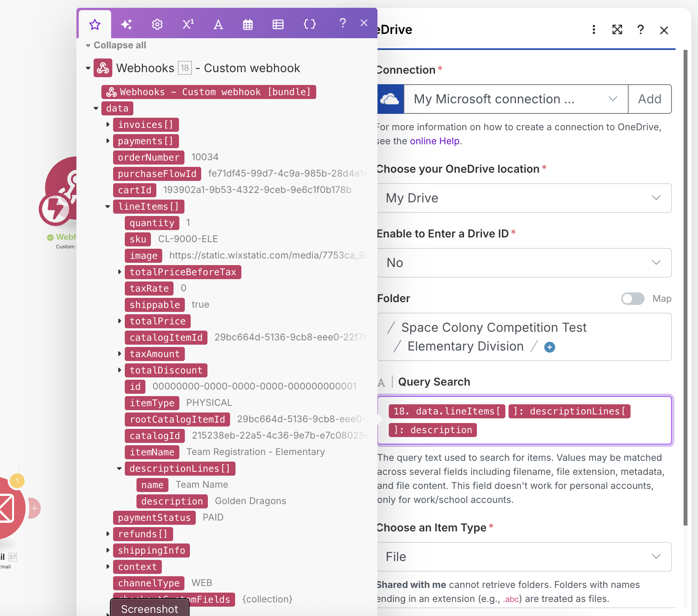Insert the paymentStatus variable
This screenshot has width=698, height=616.
coord(154,518)
